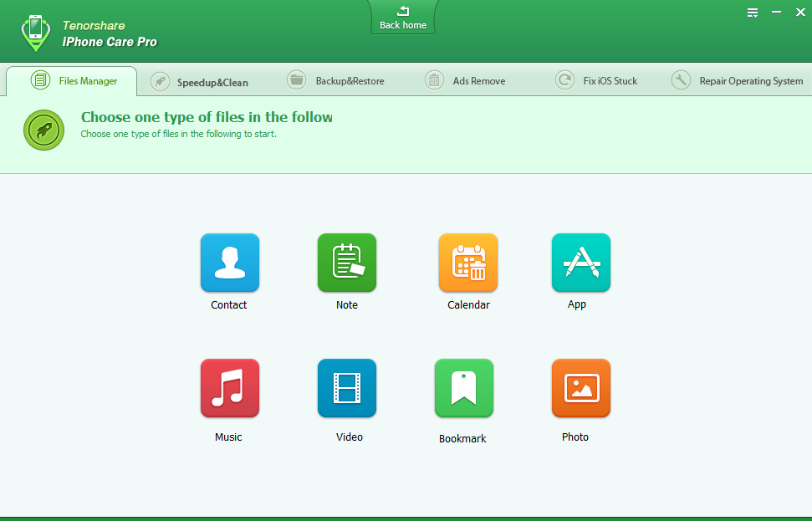
Task: Open the Contact file manager icon
Action: tap(229, 263)
